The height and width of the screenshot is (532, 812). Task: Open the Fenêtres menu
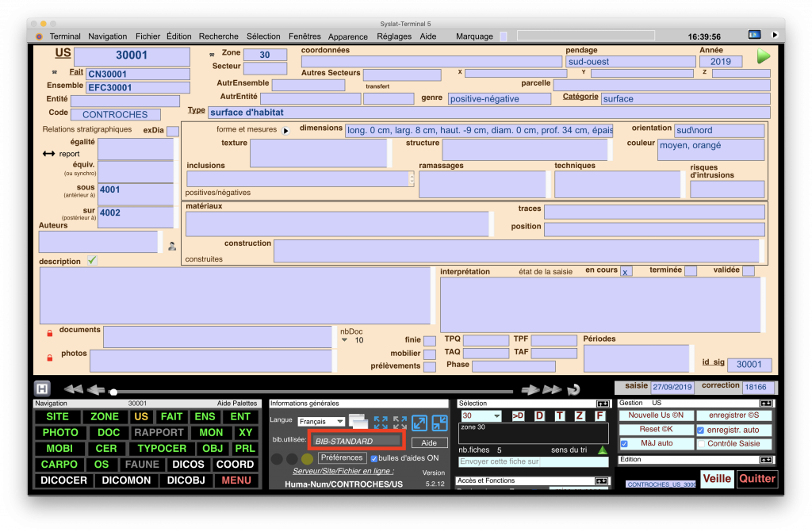pos(304,36)
